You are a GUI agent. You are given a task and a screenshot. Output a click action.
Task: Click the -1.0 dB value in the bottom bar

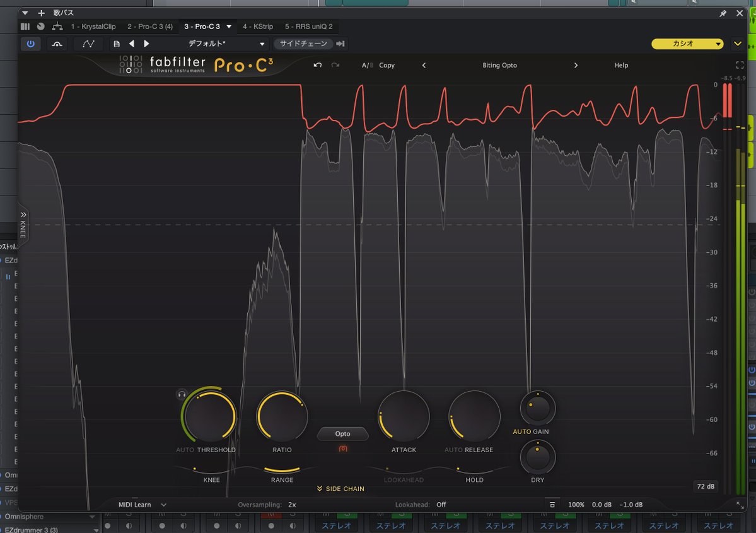631,505
